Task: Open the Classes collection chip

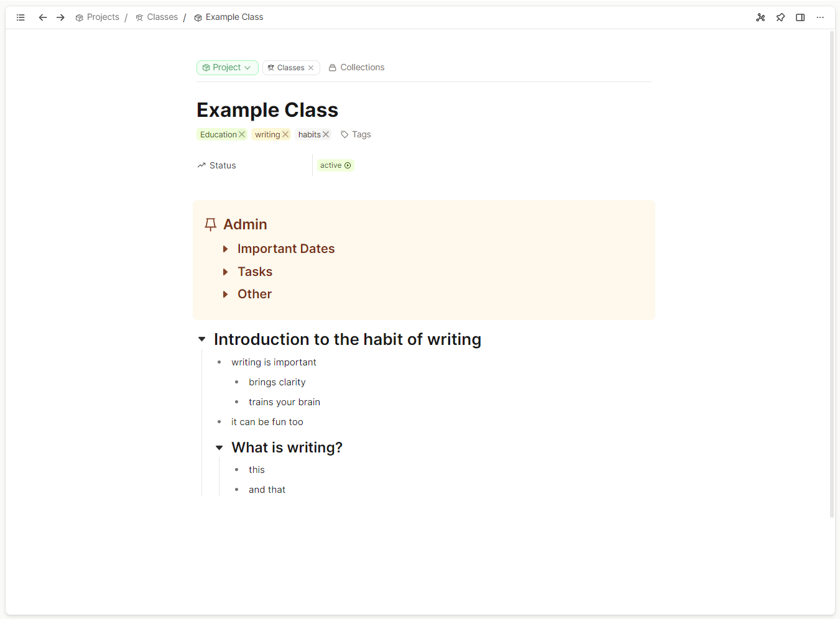Action: point(286,68)
